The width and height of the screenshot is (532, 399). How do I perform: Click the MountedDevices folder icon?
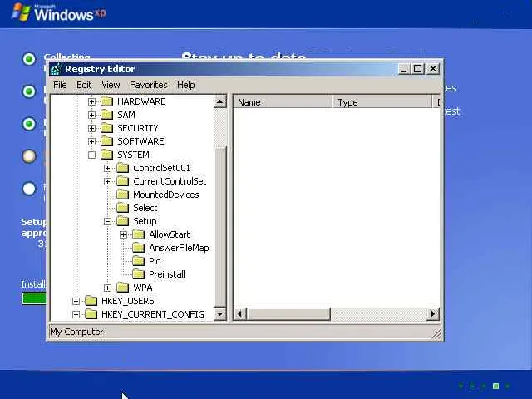(123, 195)
